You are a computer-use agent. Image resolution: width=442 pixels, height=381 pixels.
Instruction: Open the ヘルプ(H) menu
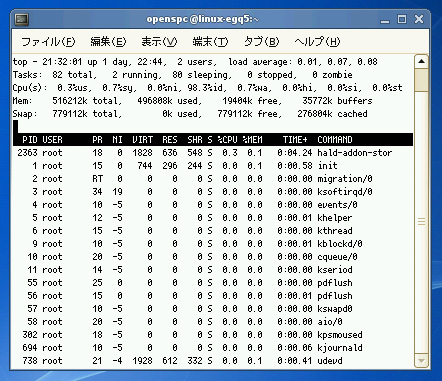click(x=317, y=42)
